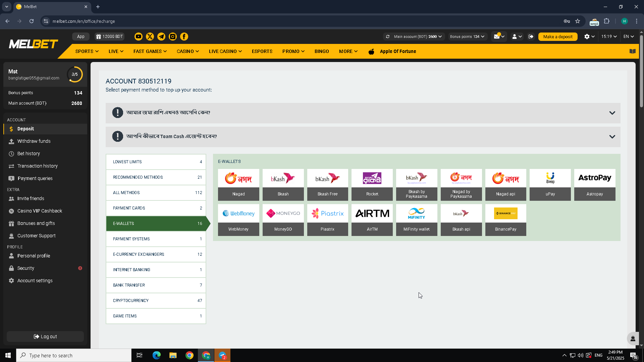Image resolution: width=644 pixels, height=362 pixels.
Task: Select the Bkash Free payment method
Action: pyautogui.click(x=328, y=185)
